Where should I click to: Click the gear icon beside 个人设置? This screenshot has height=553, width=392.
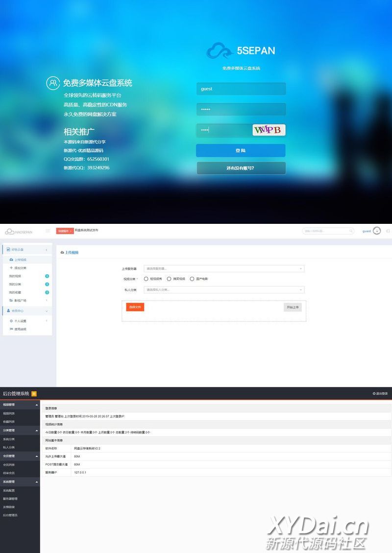[11, 321]
